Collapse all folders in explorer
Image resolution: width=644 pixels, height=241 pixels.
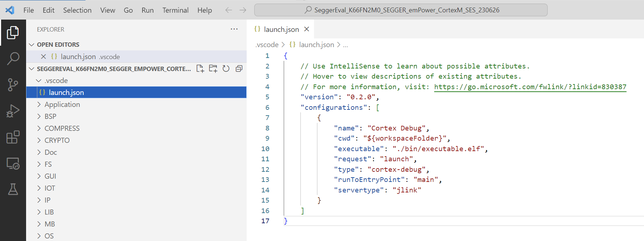coord(239,68)
